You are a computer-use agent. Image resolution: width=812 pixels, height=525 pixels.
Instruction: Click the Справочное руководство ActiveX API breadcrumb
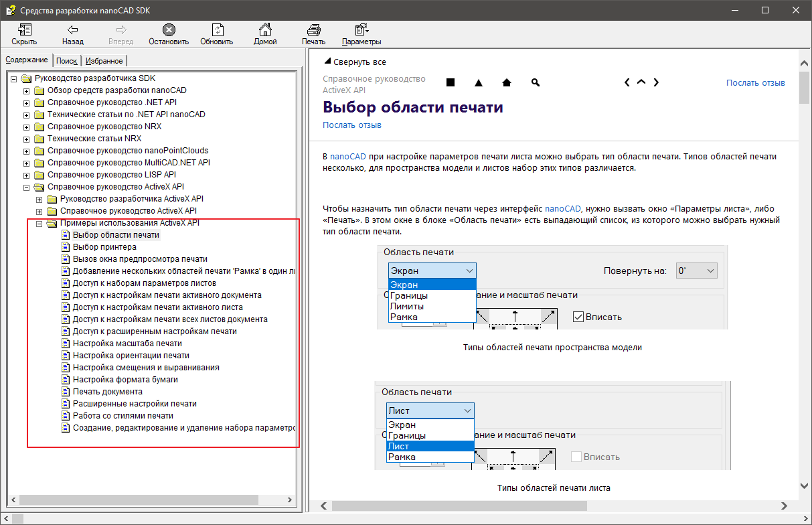coord(374,84)
